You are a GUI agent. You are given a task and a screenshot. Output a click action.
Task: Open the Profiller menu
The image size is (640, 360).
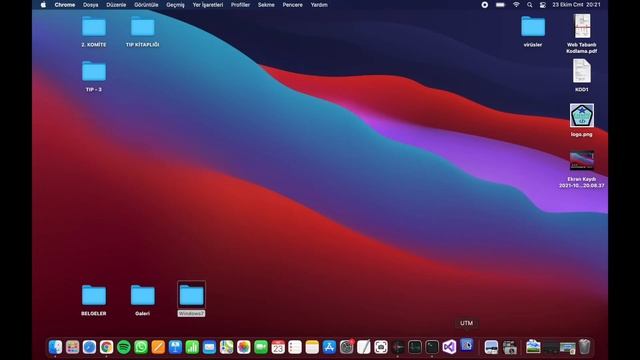click(240, 5)
